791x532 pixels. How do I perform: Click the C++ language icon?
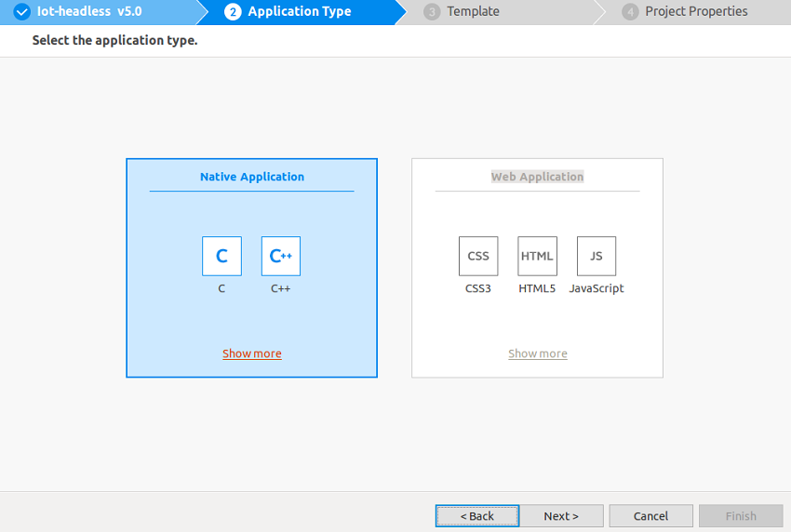(280, 256)
